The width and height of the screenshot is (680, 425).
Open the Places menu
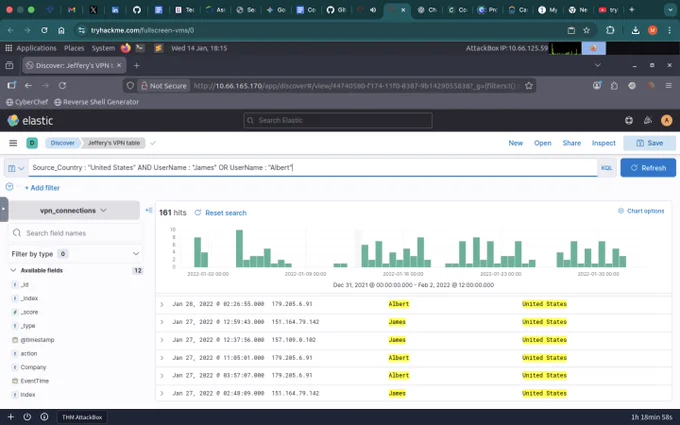74,48
